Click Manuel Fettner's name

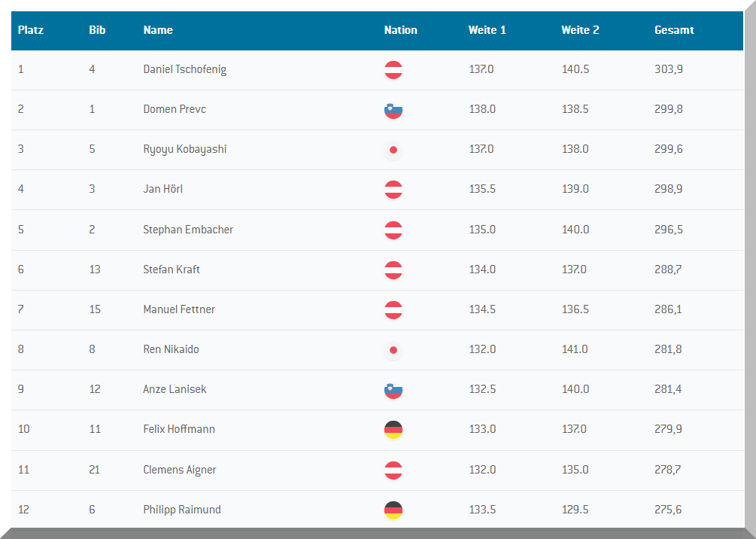179,309
